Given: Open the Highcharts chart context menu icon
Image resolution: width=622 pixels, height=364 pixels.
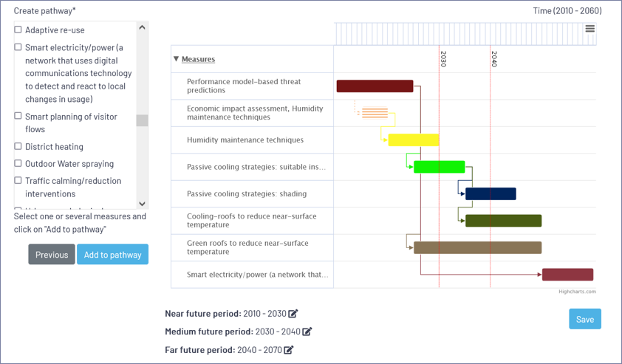Looking at the screenshot, I should tap(589, 29).
